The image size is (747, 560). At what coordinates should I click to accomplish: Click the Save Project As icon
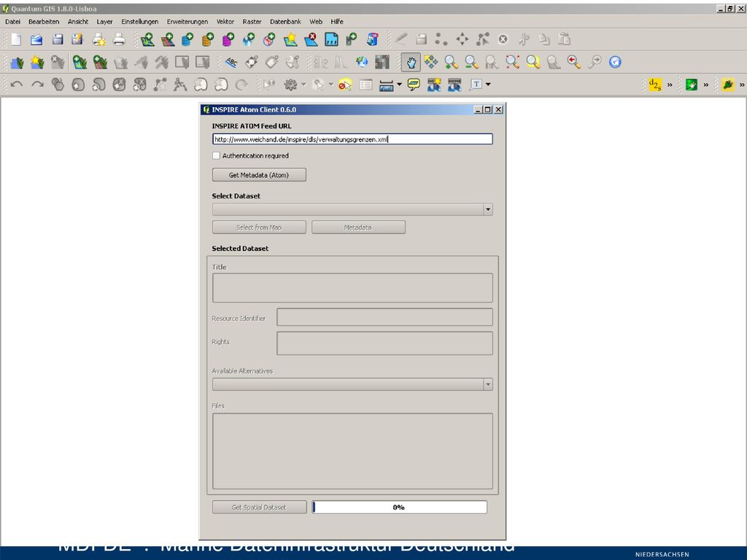[77, 39]
